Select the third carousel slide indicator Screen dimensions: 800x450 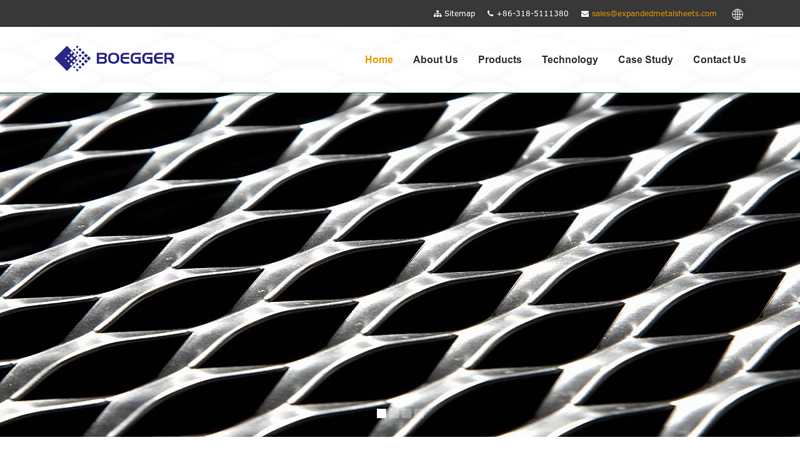click(x=407, y=413)
